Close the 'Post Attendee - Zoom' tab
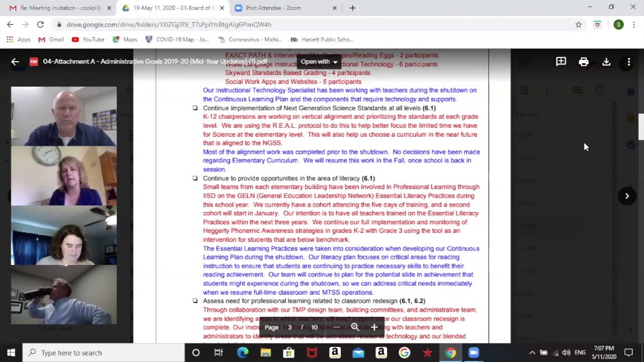 tap(335, 8)
